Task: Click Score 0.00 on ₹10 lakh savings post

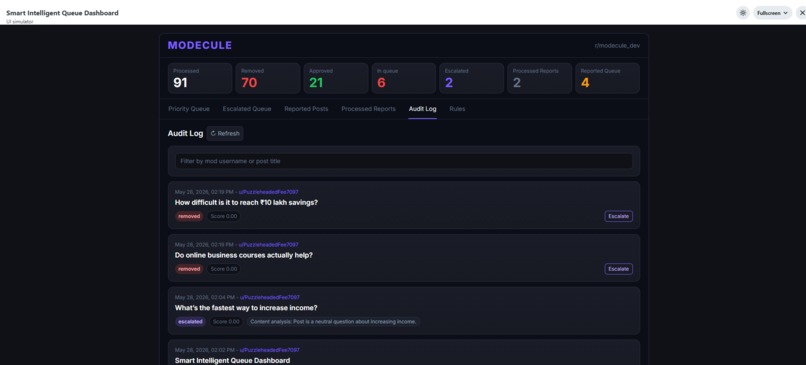Action: (x=224, y=216)
